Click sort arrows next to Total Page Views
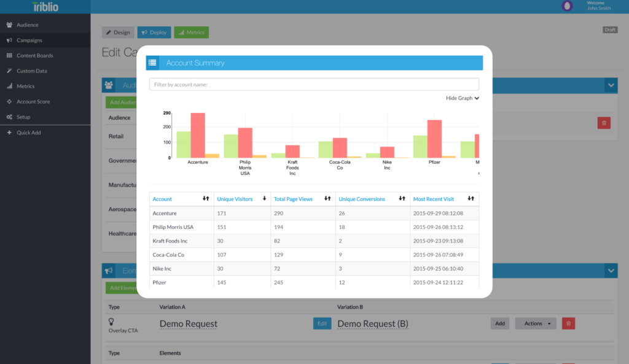 coord(327,198)
